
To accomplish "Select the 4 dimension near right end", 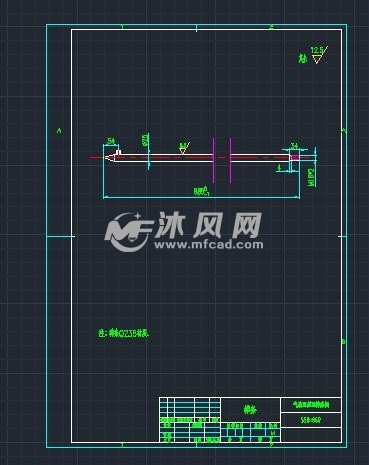I will (279, 168).
